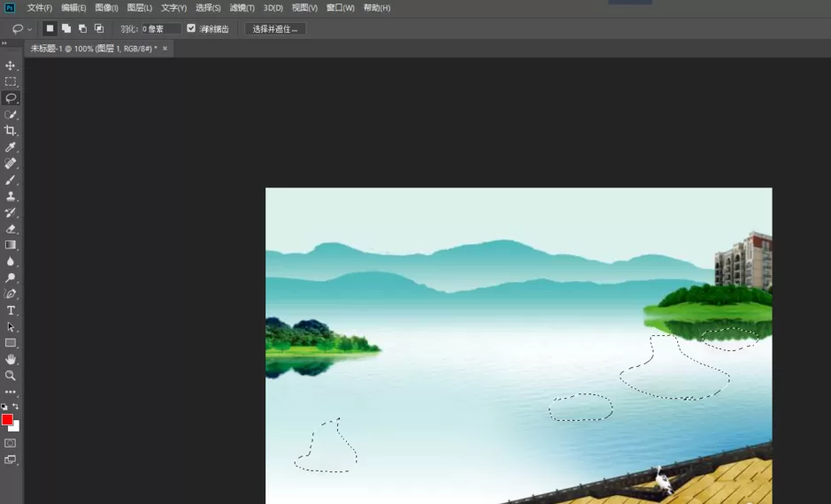Select the Crop tool

click(10, 131)
